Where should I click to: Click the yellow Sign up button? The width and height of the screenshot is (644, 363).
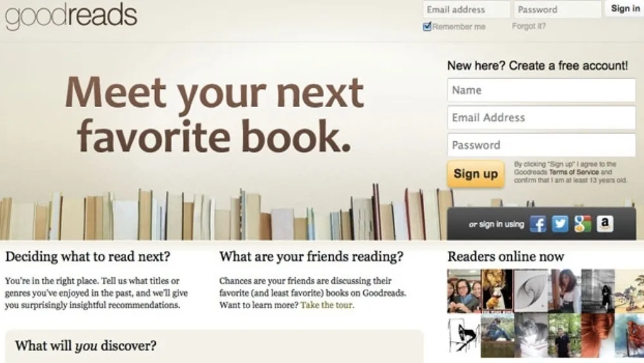476,174
